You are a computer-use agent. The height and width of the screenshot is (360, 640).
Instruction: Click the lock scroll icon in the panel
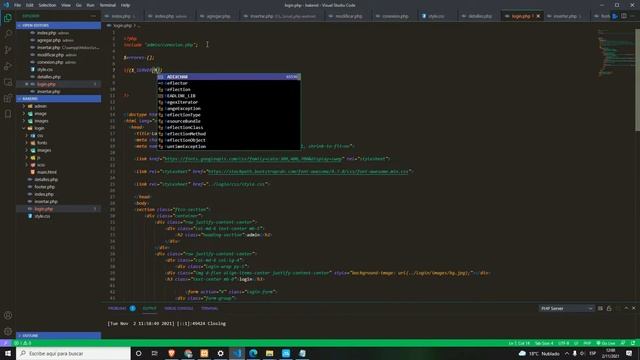609,308
